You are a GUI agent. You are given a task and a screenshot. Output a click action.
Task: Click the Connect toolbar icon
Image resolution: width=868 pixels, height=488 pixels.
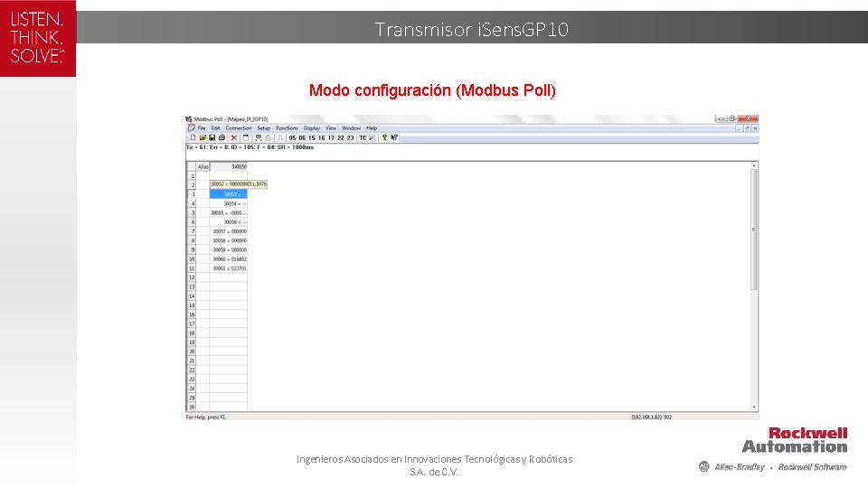pyautogui.click(x=259, y=137)
